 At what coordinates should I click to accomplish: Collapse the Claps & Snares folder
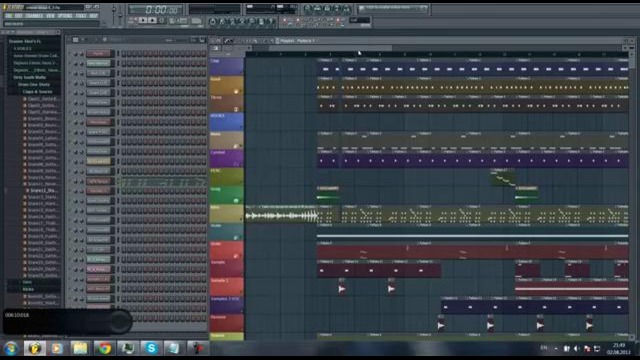[x=37, y=92]
